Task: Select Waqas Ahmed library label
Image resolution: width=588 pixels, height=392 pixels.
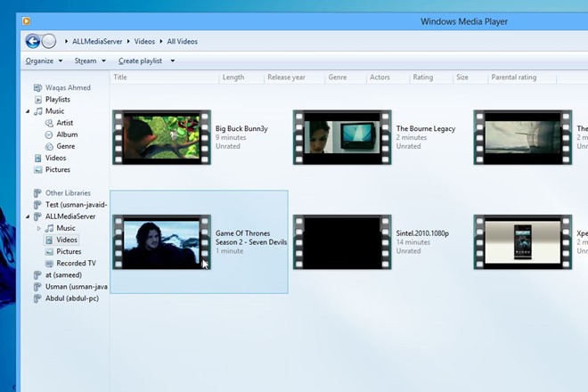Action: [x=68, y=88]
